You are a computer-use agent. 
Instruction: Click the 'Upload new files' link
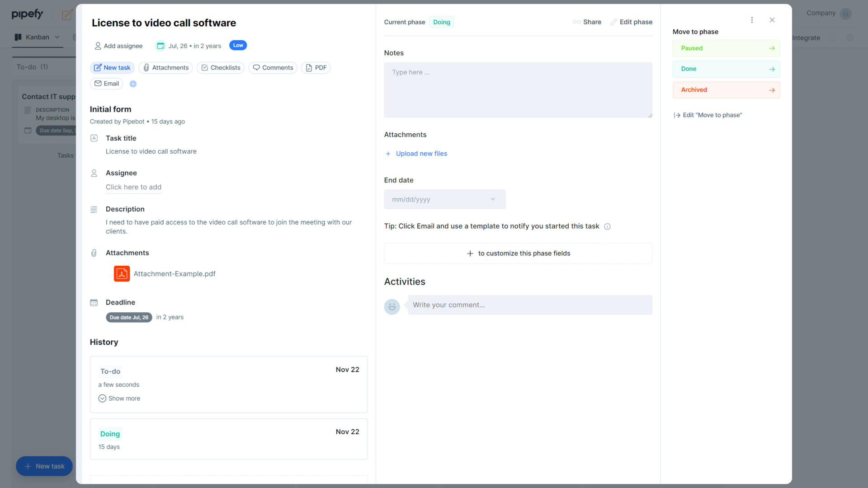(421, 154)
